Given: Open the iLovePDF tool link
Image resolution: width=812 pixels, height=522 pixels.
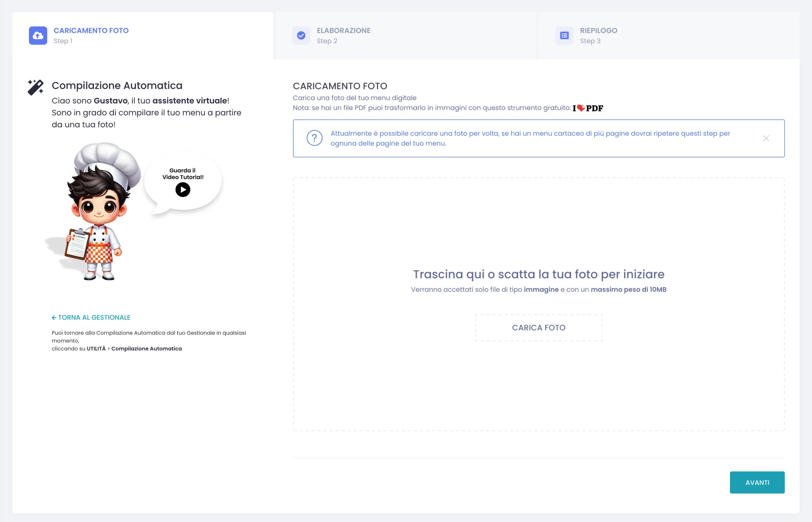Looking at the screenshot, I should (588, 108).
